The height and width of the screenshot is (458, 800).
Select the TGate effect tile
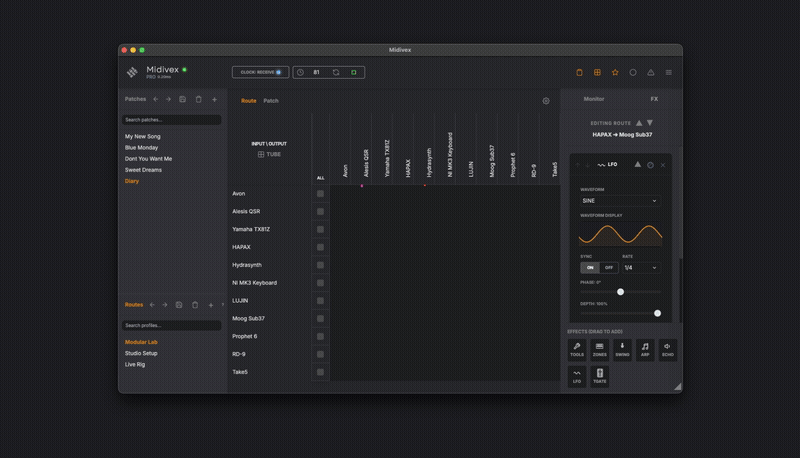click(599, 376)
